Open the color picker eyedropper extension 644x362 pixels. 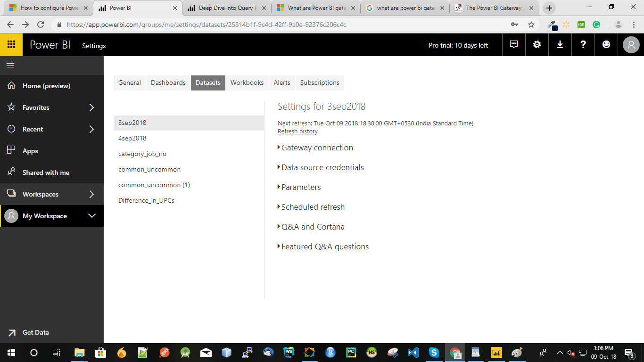pyautogui.click(x=551, y=25)
